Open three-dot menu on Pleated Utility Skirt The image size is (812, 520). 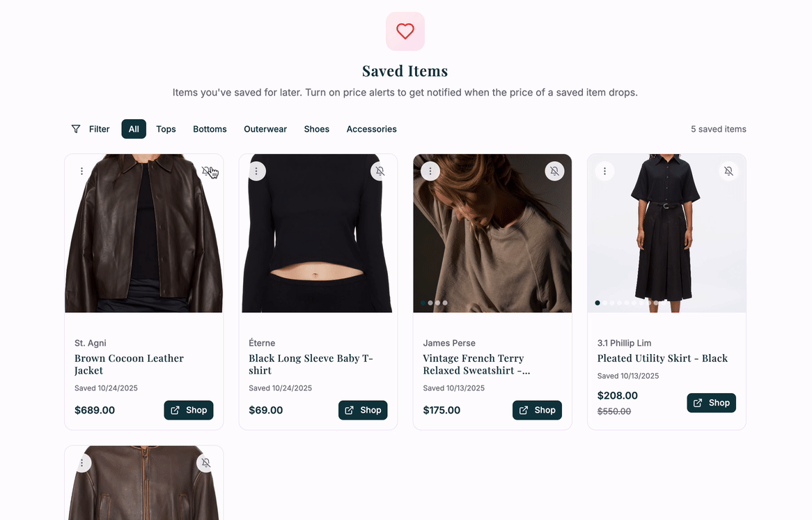(604, 171)
